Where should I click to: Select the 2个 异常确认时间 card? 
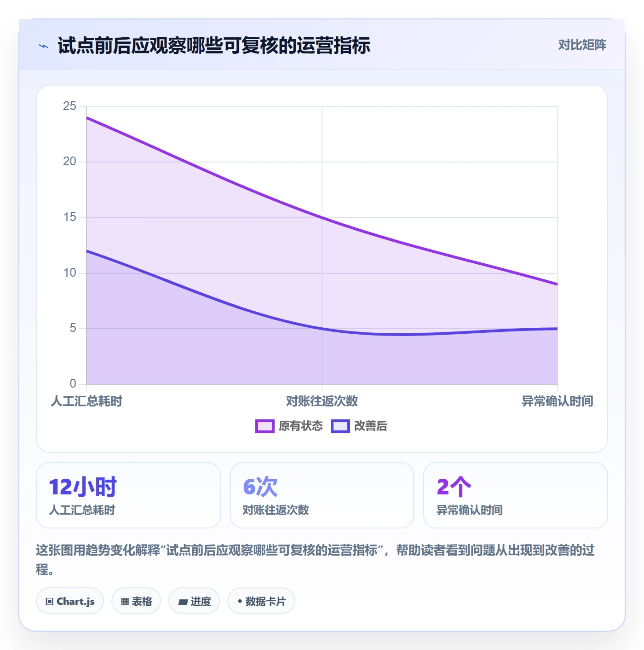coord(516,495)
